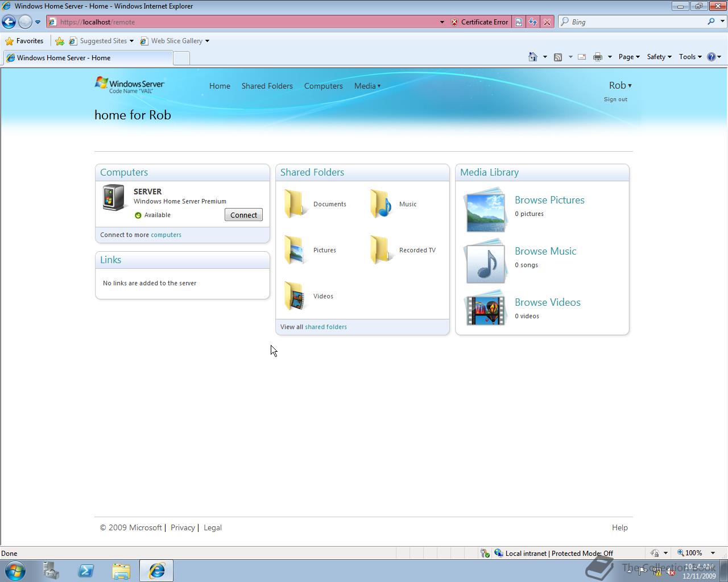Open the Page menu dropdown
Image resolution: width=728 pixels, height=582 pixels.
[629, 57]
